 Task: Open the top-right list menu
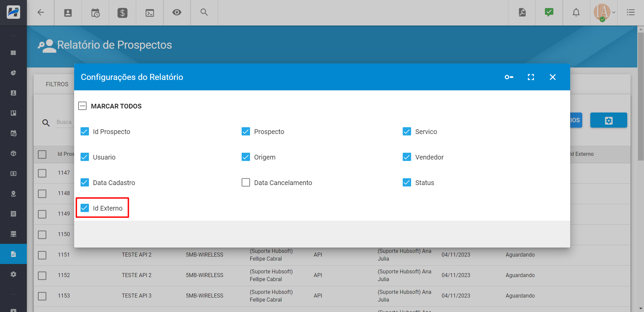pos(631,13)
